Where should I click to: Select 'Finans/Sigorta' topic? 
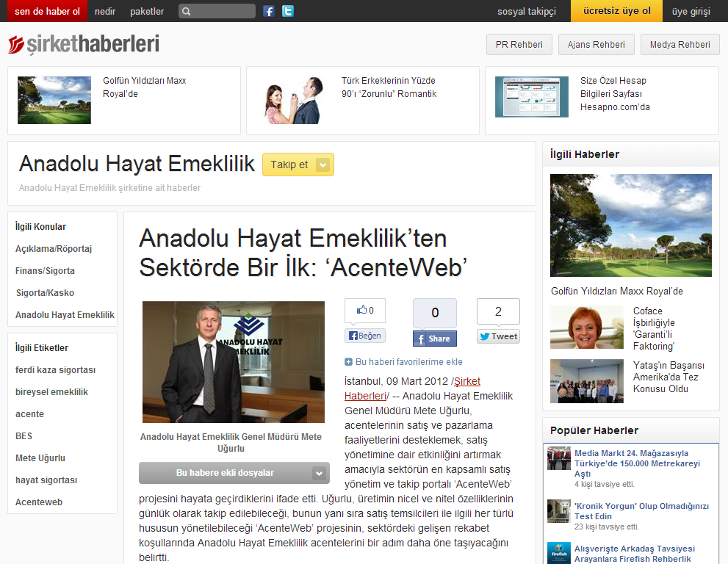(45, 271)
